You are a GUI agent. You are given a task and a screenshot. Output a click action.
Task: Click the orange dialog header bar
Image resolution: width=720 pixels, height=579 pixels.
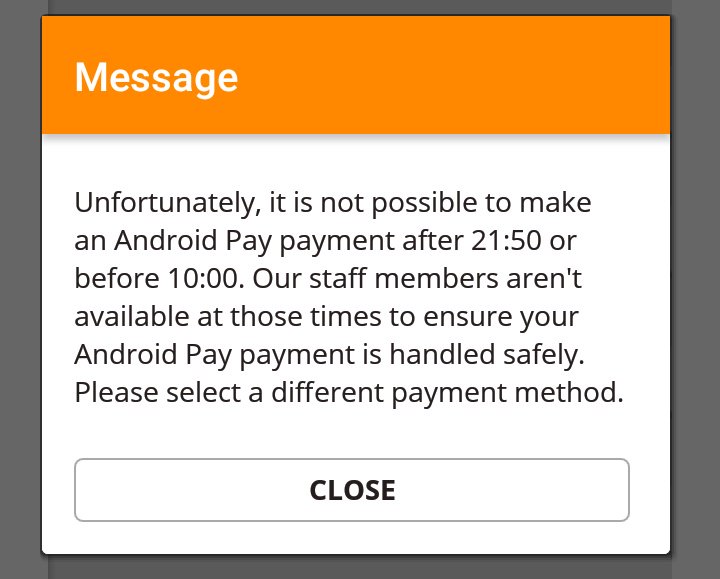(356, 75)
